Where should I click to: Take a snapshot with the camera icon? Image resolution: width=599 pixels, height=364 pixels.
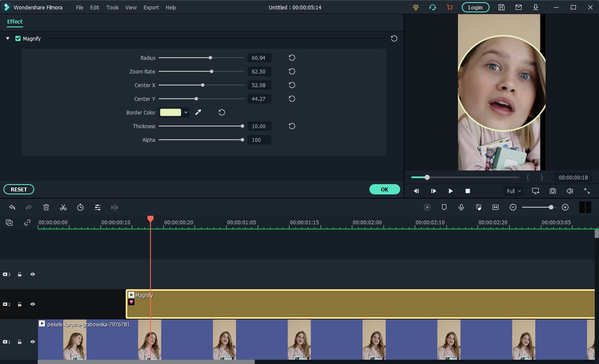click(x=553, y=191)
